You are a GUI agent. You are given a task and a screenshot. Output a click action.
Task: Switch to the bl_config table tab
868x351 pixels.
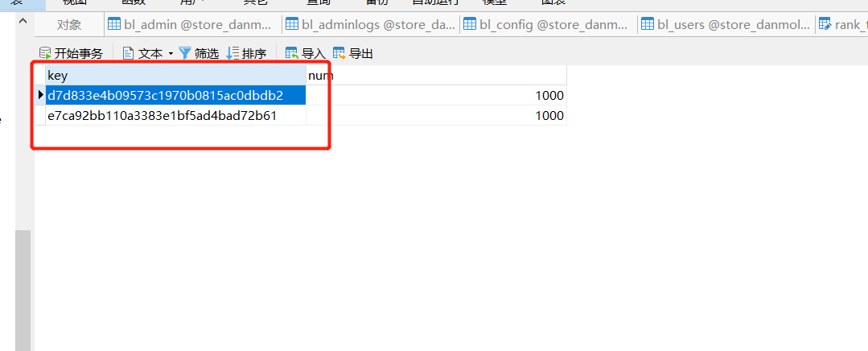pyautogui.click(x=549, y=24)
